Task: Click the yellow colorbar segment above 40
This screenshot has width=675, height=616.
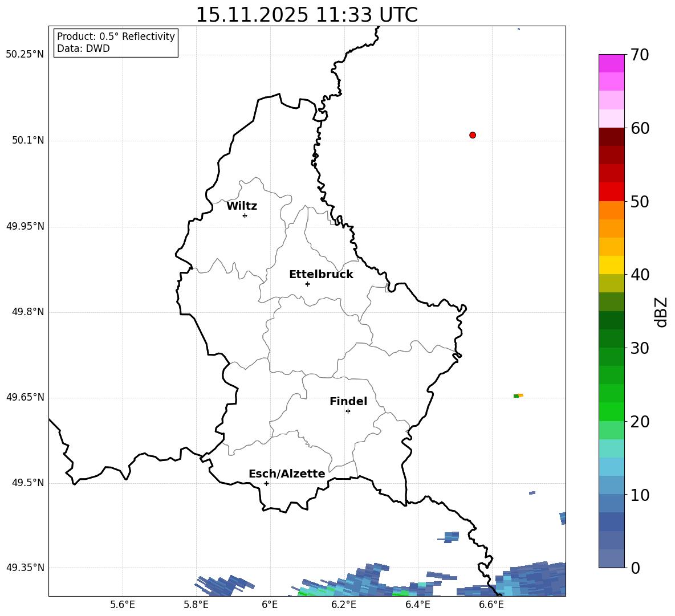Action: pos(611,265)
